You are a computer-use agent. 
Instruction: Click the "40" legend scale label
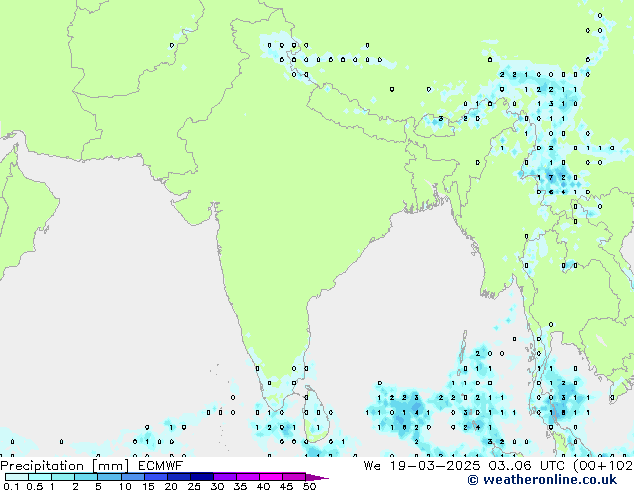point(263,486)
